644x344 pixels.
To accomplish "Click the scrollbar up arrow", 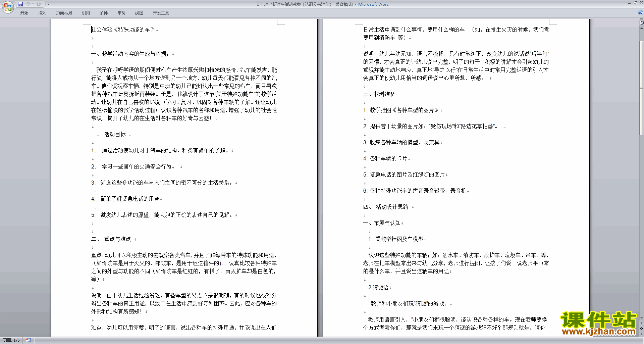I will [x=641, y=28].
